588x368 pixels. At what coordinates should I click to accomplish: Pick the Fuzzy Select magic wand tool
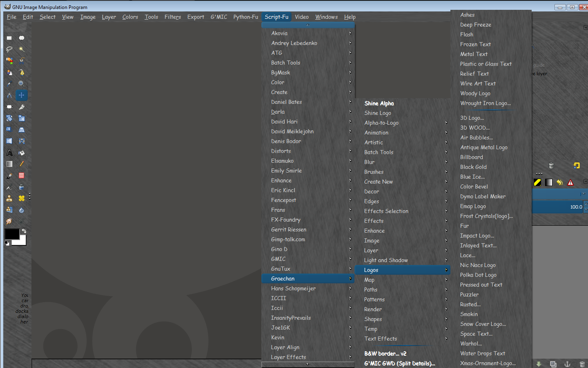pos(22,49)
